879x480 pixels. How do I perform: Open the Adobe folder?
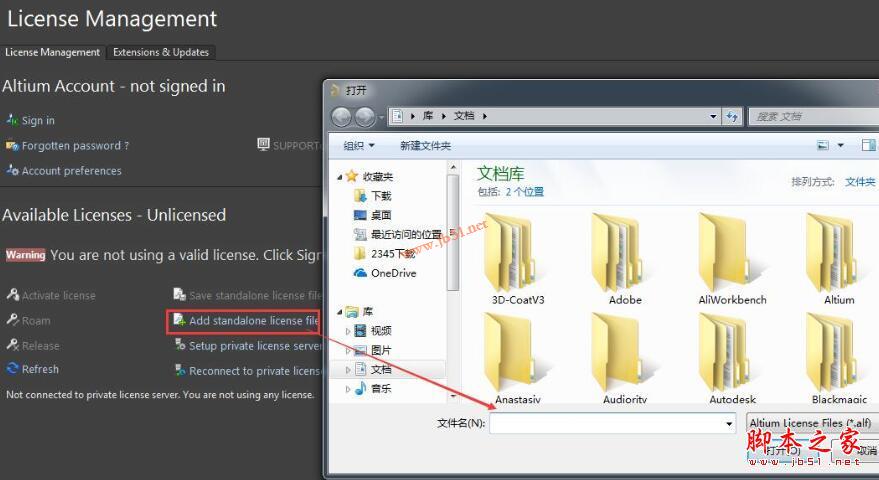click(x=624, y=259)
